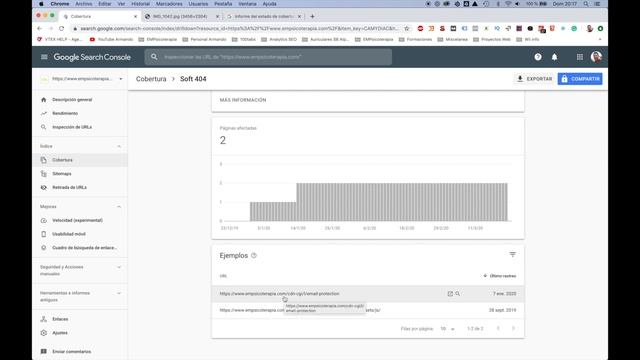Select the row dated 28 sept. 2019

[368, 310]
